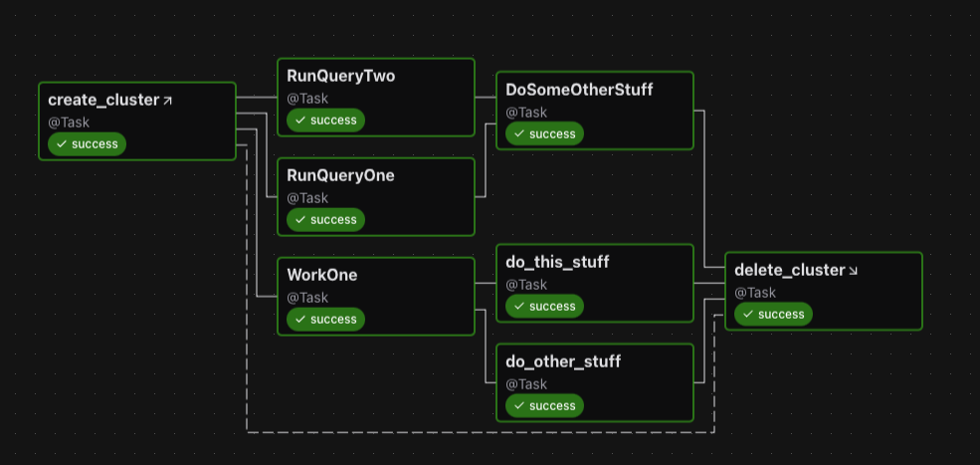Select the RunQueryOne node title

tap(340, 175)
